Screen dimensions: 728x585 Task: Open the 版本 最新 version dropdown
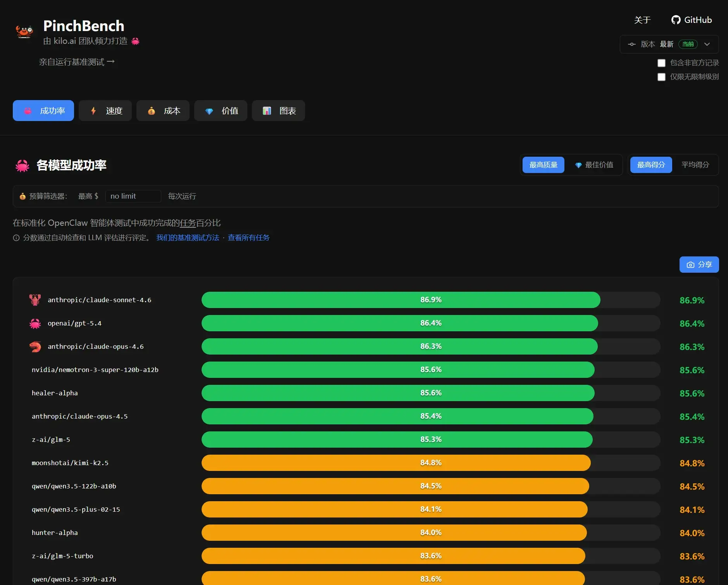coord(669,44)
